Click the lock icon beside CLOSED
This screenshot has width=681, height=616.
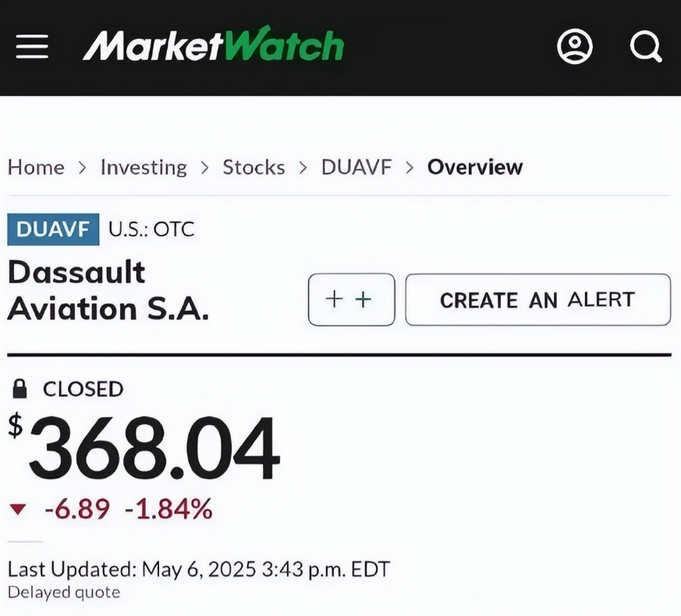pyautogui.click(x=20, y=388)
